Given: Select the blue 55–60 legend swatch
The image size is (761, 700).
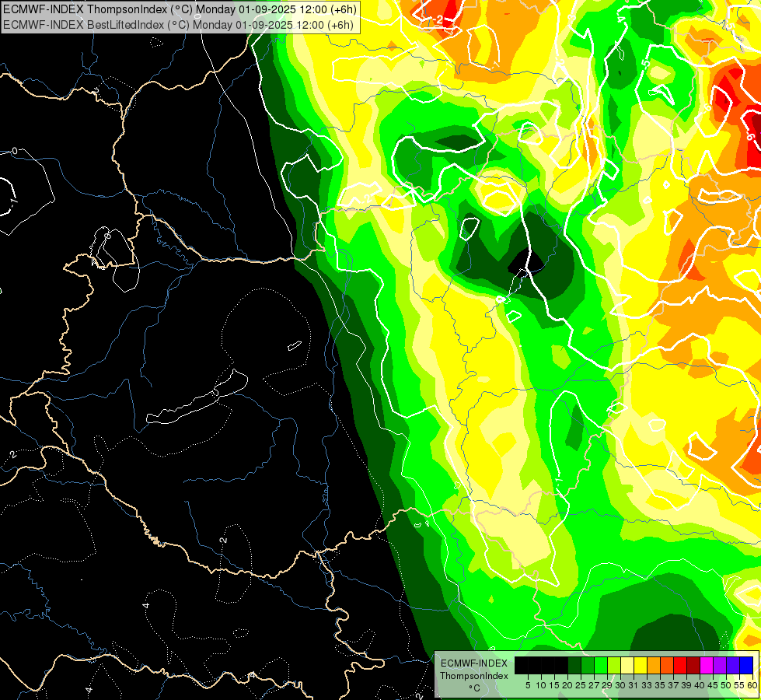Looking at the screenshot, I should [x=746, y=665].
